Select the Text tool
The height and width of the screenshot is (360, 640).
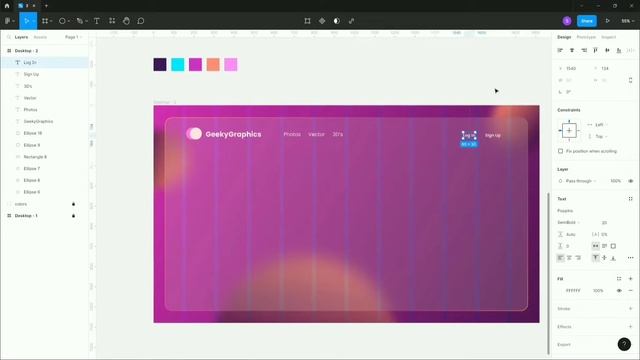(x=97, y=21)
